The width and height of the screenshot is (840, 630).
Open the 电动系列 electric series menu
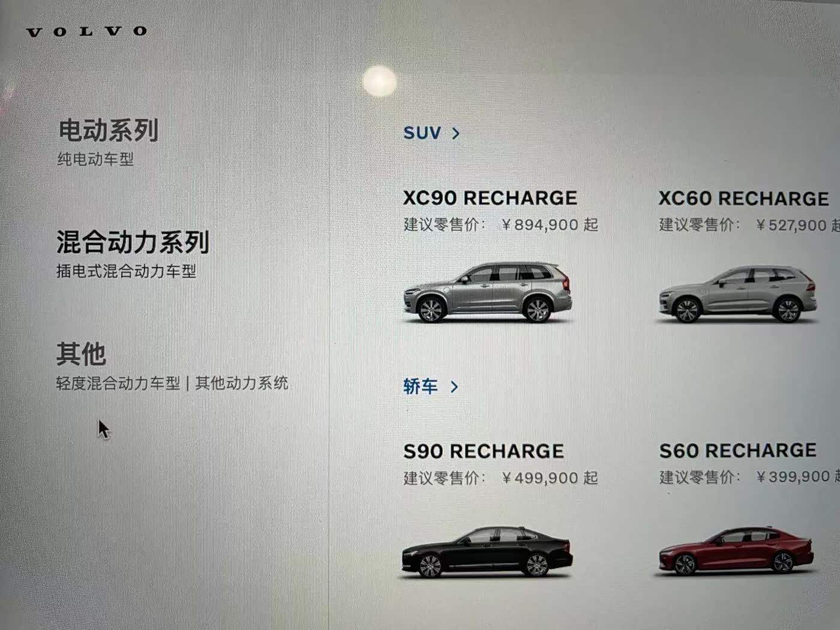coord(109,130)
